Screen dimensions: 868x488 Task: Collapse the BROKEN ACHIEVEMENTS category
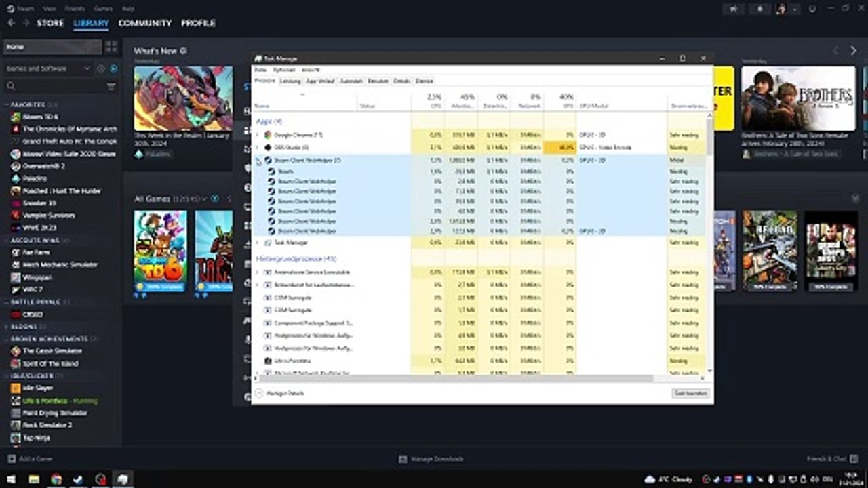[x=7, y=339]
